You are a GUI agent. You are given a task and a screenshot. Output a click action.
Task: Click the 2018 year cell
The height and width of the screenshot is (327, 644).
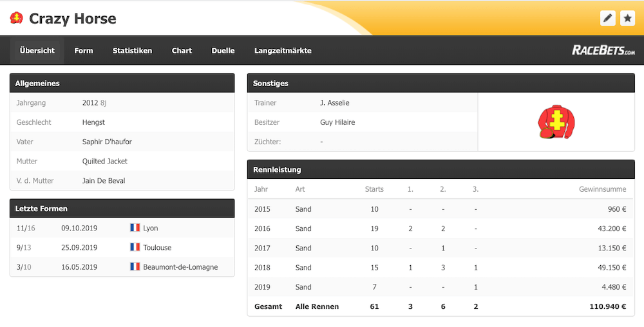pyautogui.click(x=262, y=268)
